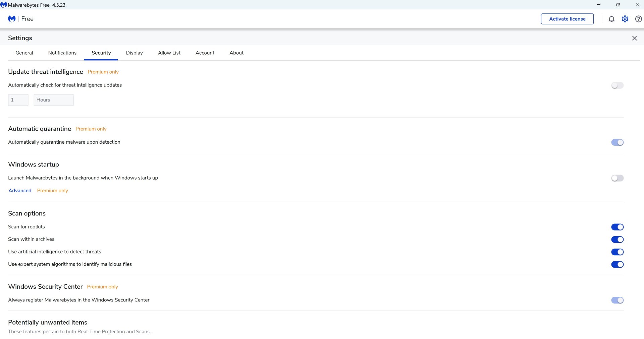Click the Scan within archives label

(31, 239)
